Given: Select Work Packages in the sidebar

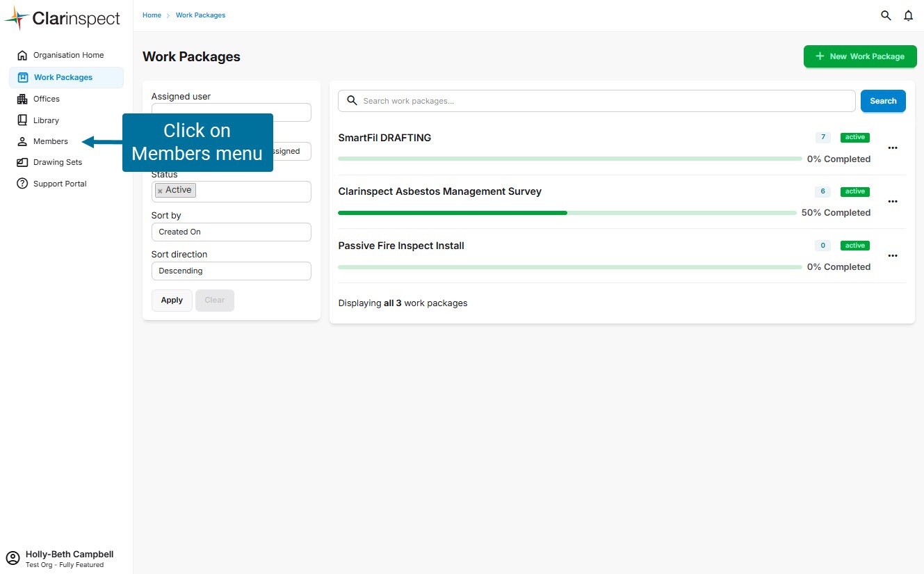Looking at the screenshot, I should pyautogui.click(x=63, y=77).
